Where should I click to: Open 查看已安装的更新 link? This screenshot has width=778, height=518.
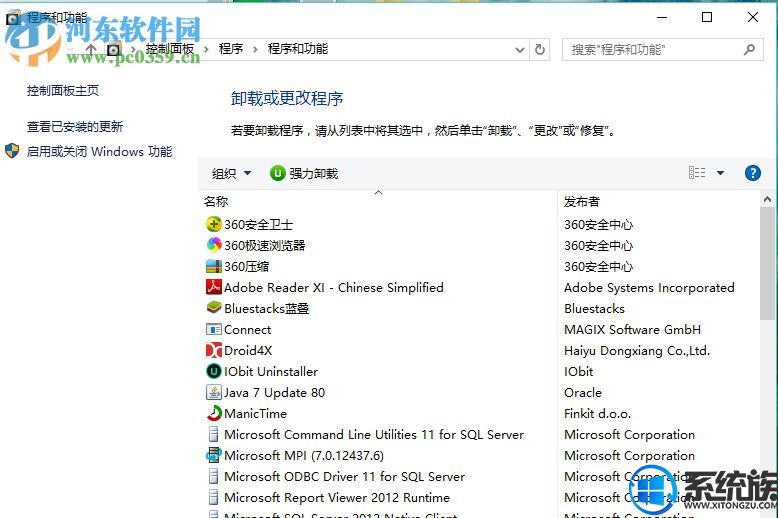pos(75,127)
